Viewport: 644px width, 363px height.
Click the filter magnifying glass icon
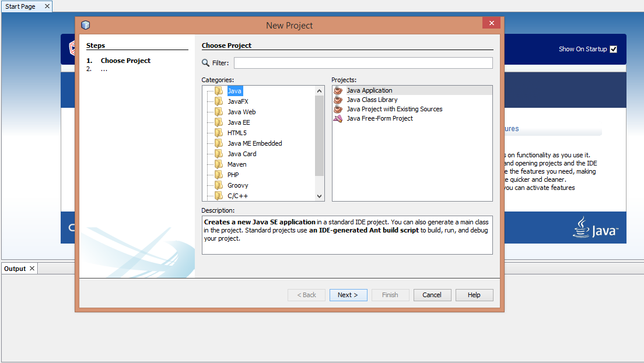click(x=206, y=63)
